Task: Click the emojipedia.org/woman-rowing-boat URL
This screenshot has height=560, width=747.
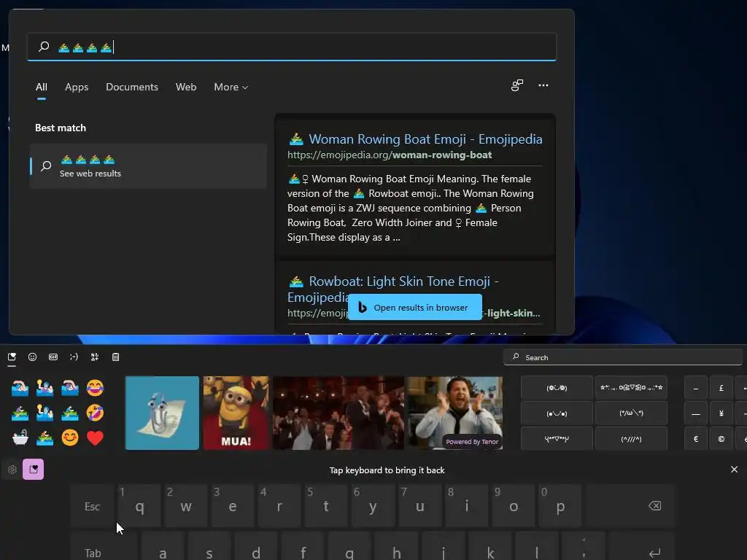Action: tap(390, 155)
